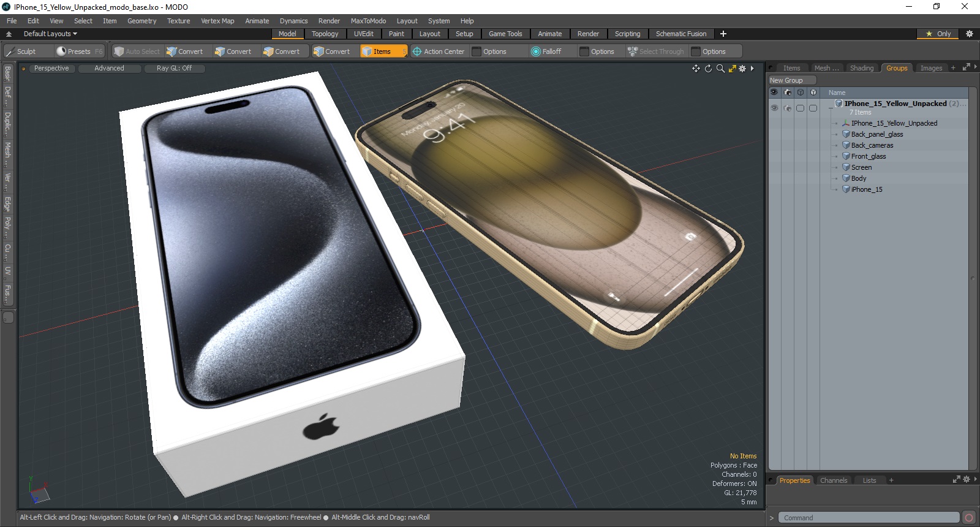
Task: Toggle the Options checkbox after Action Center
Action: coord(476,51)
